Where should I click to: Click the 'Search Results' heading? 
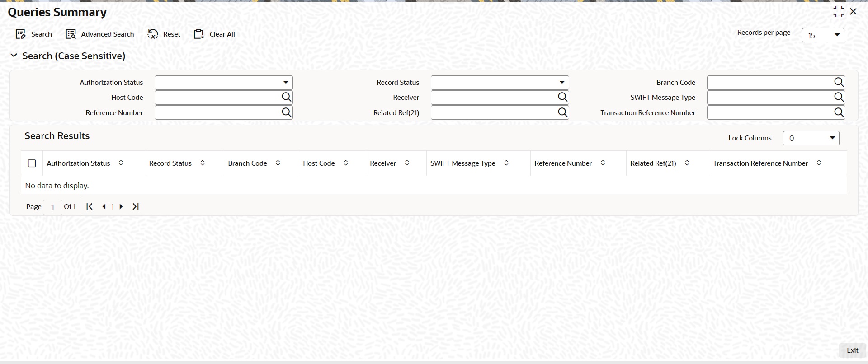click(x=57, y=136)
